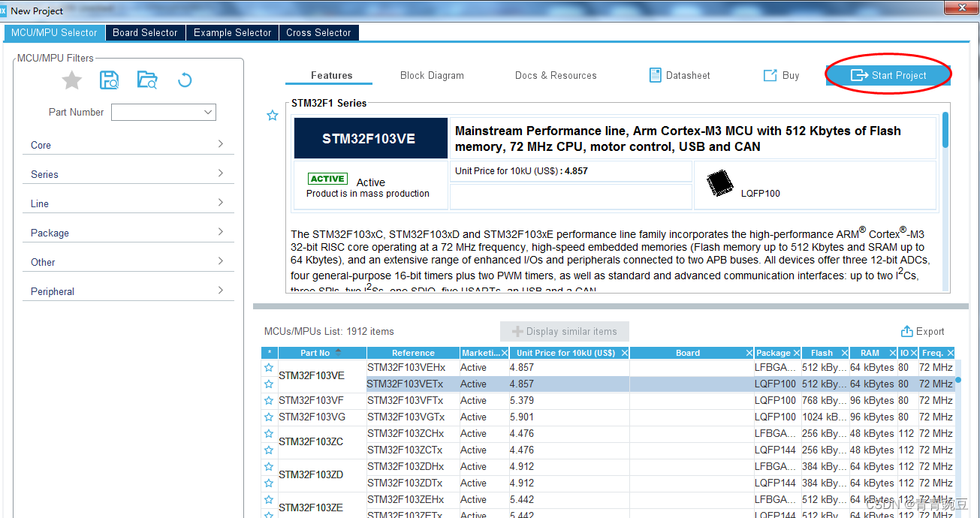Toggle the favorite star beside STM32F1 Series

(x=273, y=116)
